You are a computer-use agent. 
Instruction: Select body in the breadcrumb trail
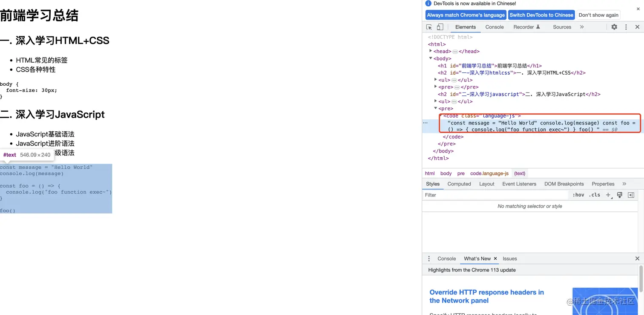[446, 173]
